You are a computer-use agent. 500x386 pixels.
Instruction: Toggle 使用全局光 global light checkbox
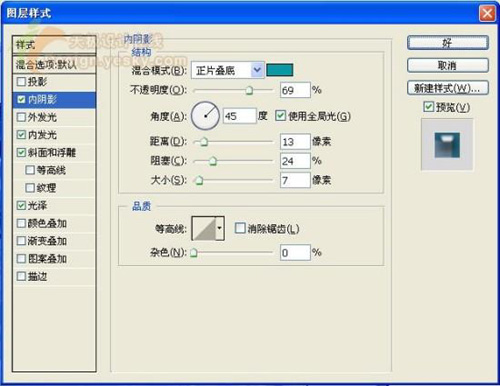tap(280, 116)
